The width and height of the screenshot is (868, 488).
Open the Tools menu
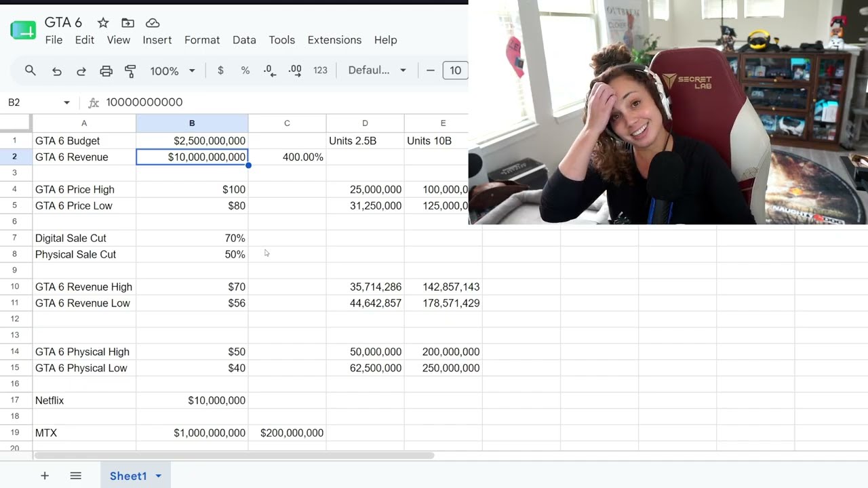click(282, 40)
